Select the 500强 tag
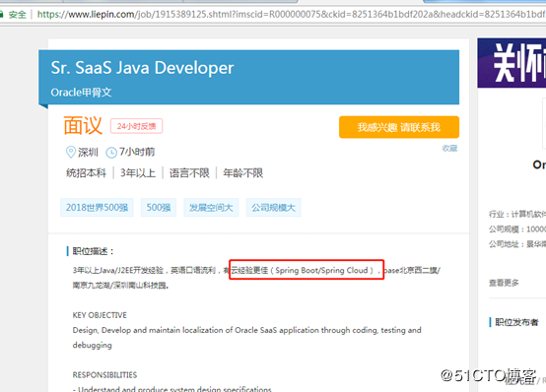The width and height of the screenshot is (546, 392). (x=159, y=208)
